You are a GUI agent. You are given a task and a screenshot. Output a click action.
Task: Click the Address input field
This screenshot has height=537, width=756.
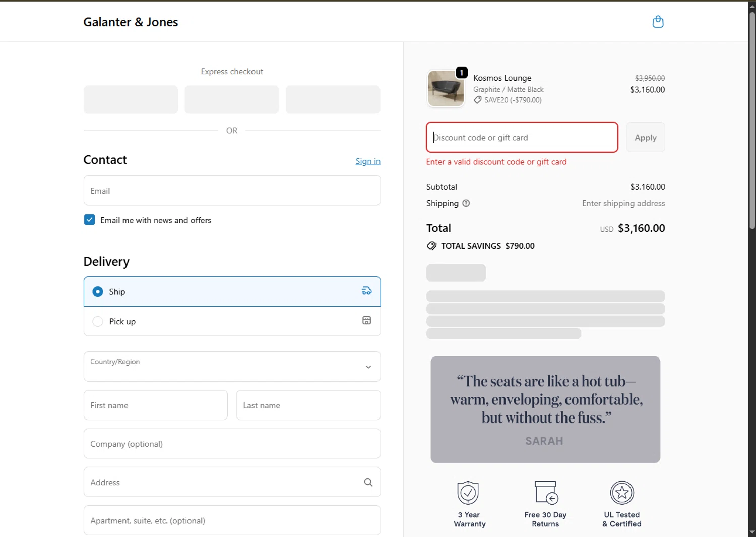click(232, 482)
